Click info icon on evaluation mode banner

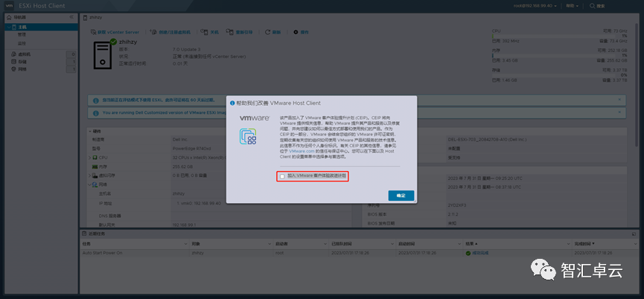pos(96,100)
